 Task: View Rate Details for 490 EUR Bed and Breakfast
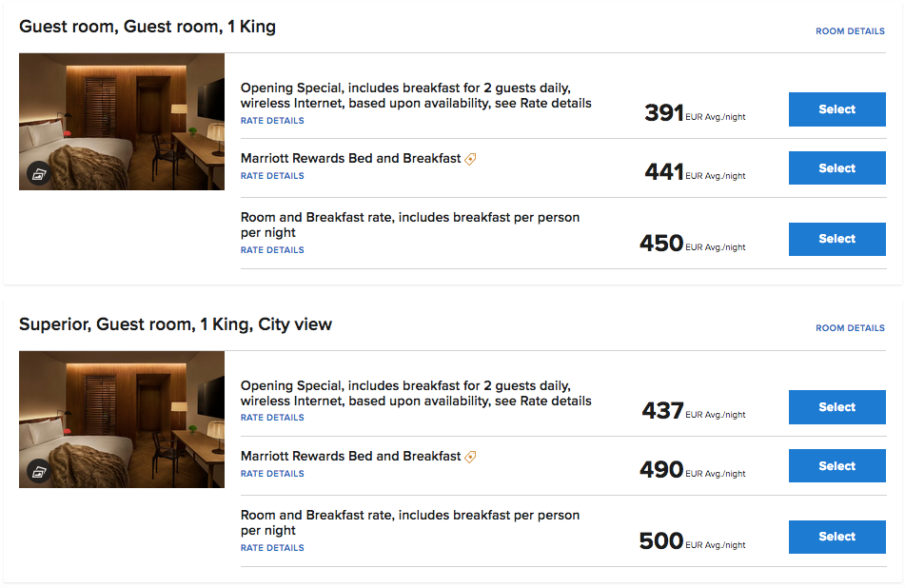(272, 474)
